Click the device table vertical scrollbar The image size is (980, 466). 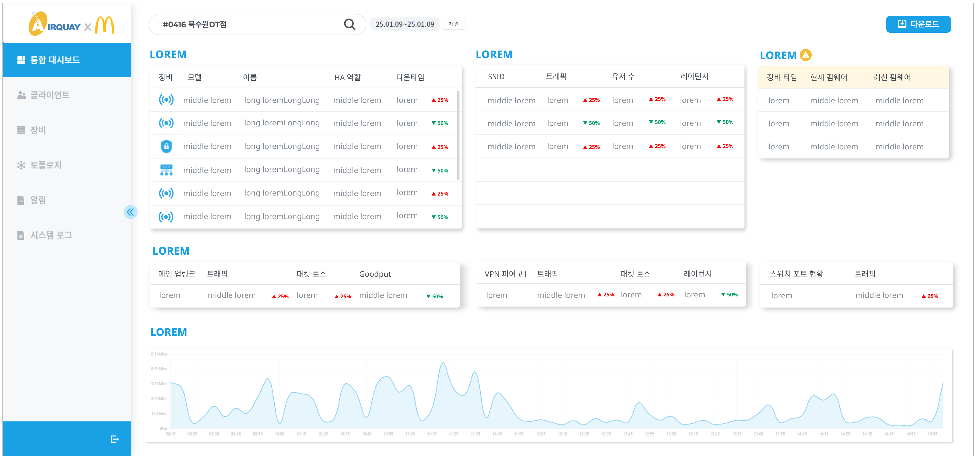pyautogui.click(x=458, y=135)
